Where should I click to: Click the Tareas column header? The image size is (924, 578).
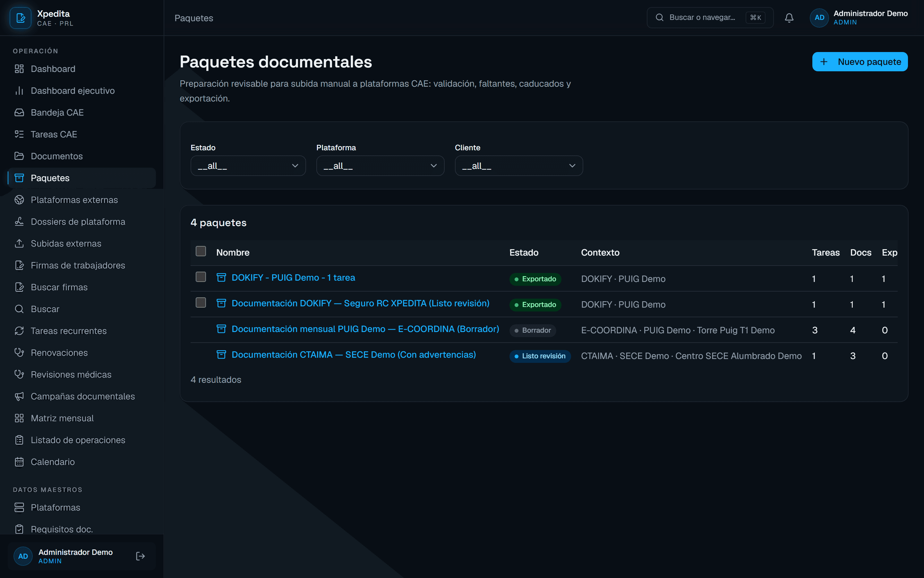[826, 252]
